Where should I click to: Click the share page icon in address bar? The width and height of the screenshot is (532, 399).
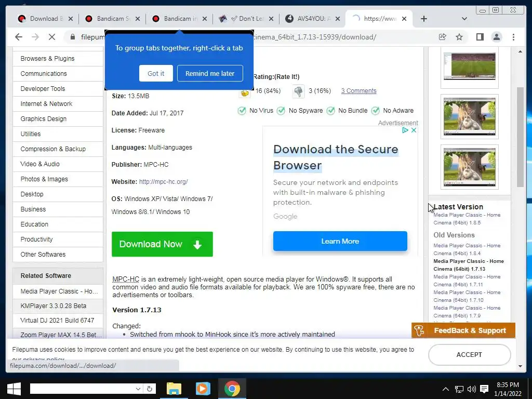(443, 37)
